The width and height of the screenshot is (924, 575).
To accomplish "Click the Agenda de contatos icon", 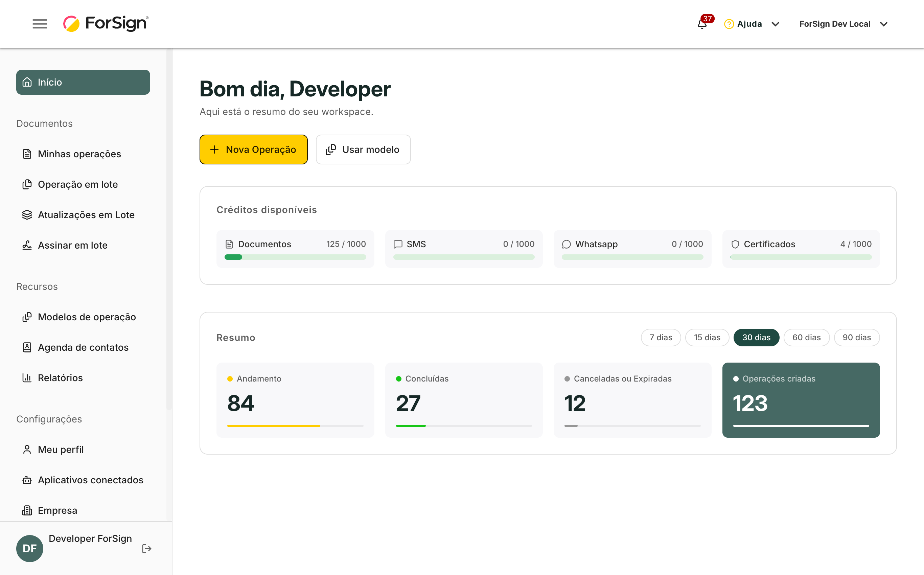I will tap(27, 347).
